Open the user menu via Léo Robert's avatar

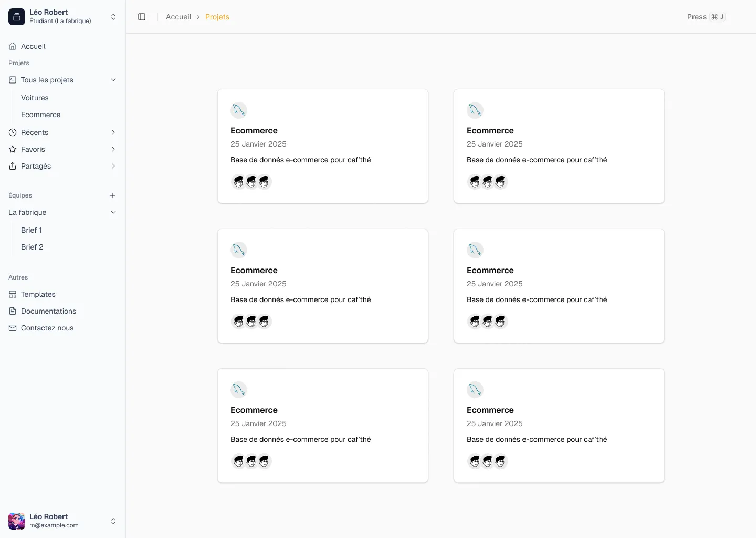[17, 521]
